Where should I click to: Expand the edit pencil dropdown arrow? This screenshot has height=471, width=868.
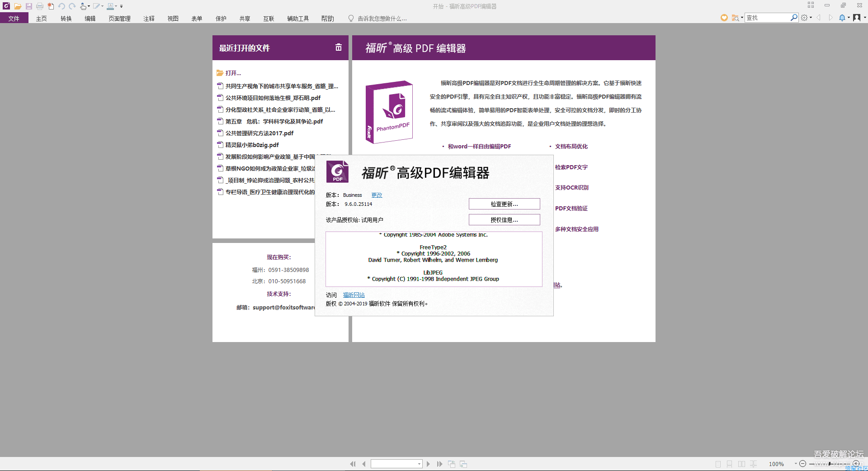click(x=102, y=6)
